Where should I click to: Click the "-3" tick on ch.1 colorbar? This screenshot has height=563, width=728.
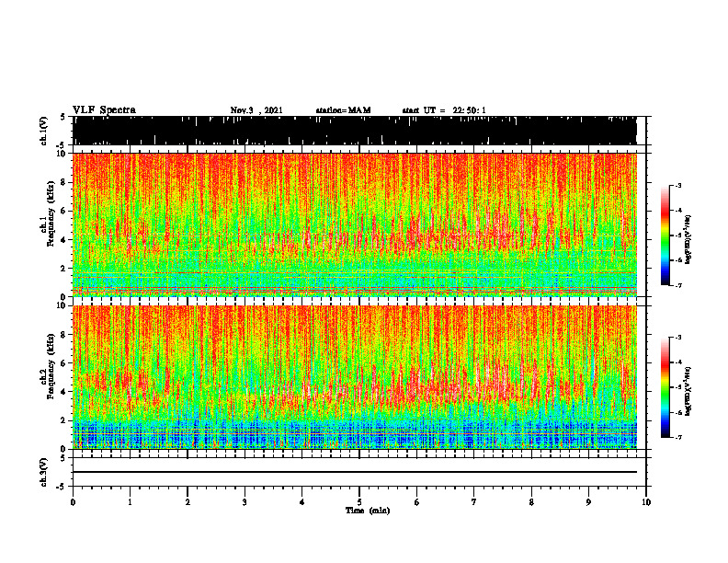(x=678, y=186)
